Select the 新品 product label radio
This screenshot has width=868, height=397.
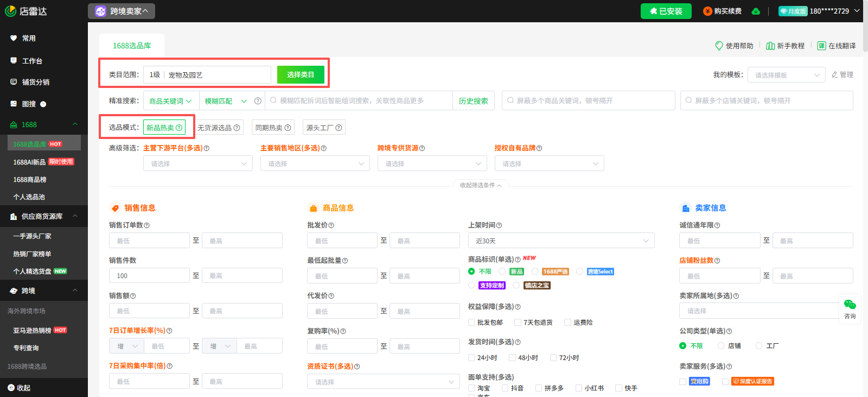click(502, 272)
